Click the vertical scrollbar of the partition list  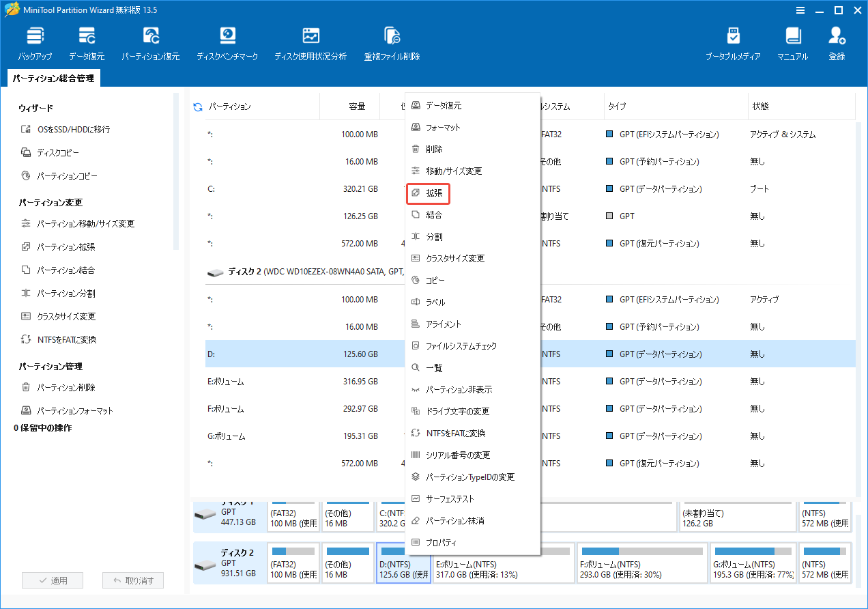click(x=863, y=205)
